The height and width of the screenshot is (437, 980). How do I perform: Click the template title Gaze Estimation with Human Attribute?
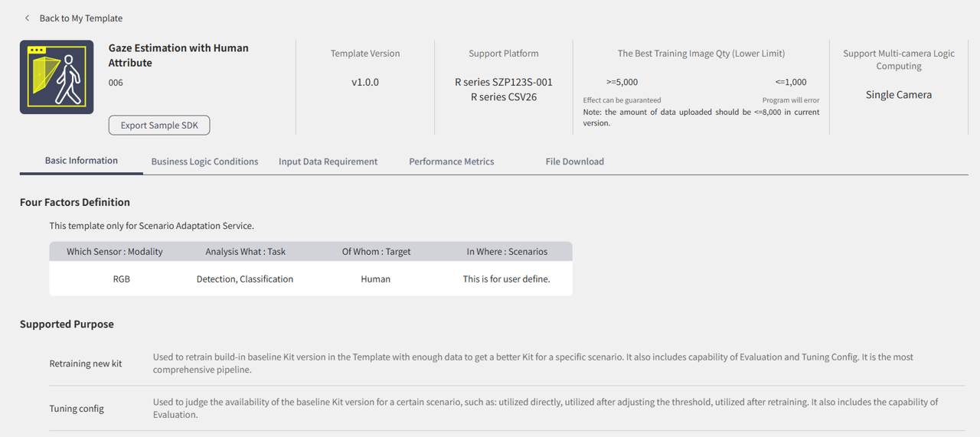tap(178, 55)
